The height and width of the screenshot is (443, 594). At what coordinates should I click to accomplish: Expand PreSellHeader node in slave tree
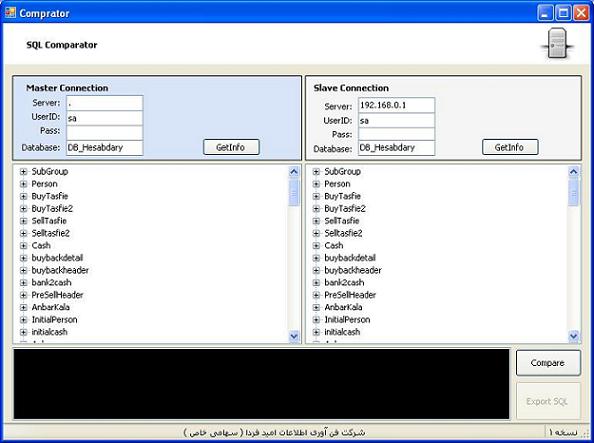(x=316, y=295)
